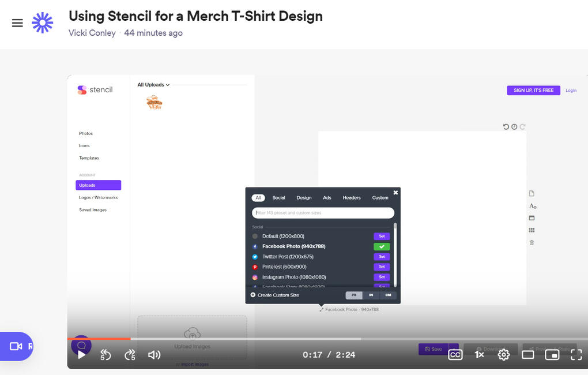Enter fullscreen mode
The width and height of the screenshot is (588, 375).
tap(576, 355)
